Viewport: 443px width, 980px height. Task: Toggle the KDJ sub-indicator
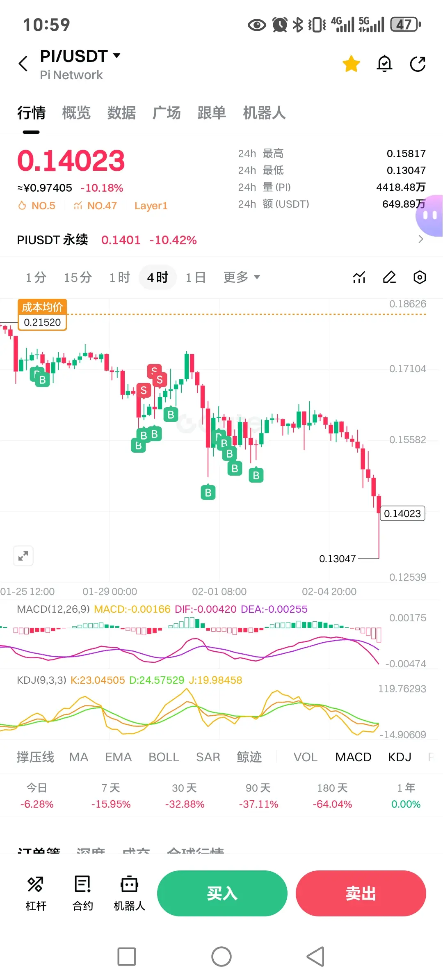click(400, 757)
